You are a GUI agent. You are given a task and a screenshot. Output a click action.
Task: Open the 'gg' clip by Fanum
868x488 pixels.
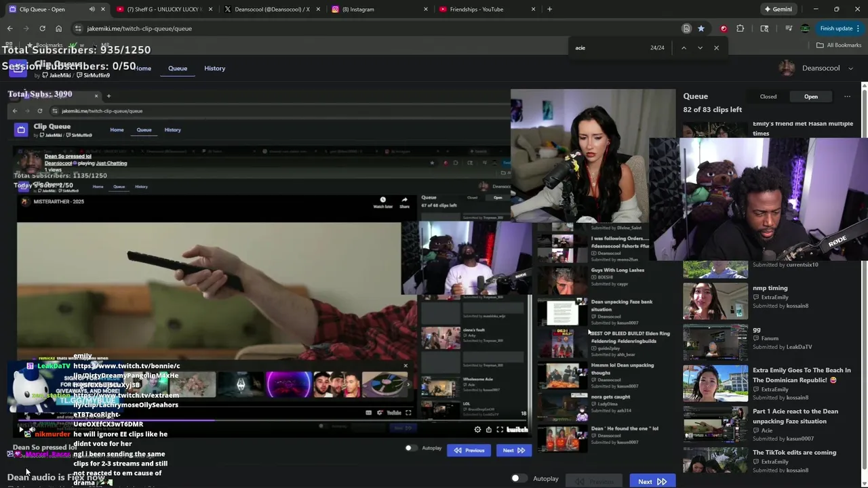click(x=756, y=329)
